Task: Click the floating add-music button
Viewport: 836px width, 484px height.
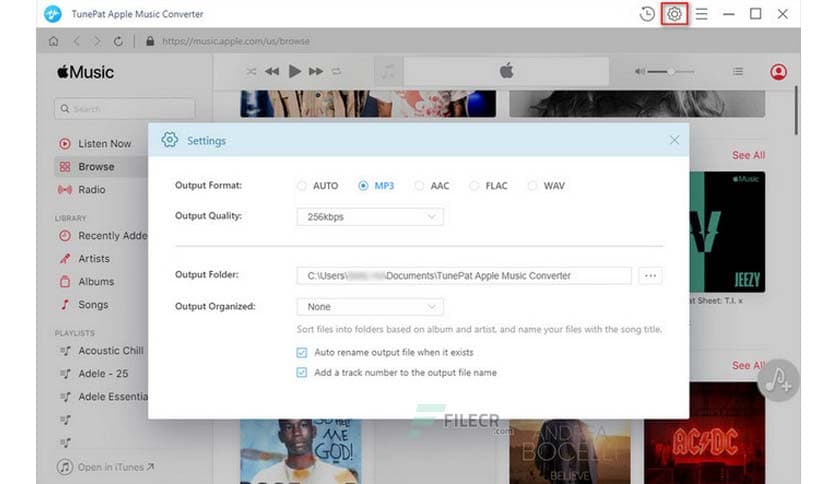Action: click(778, 380)
